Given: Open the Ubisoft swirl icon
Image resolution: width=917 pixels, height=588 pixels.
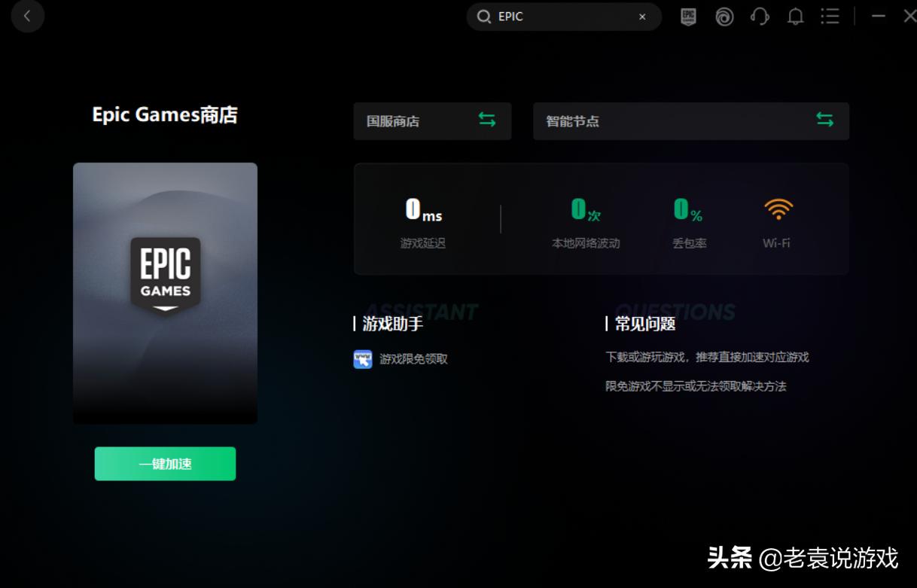Looking at the screenshot, I should pos(724,17).
